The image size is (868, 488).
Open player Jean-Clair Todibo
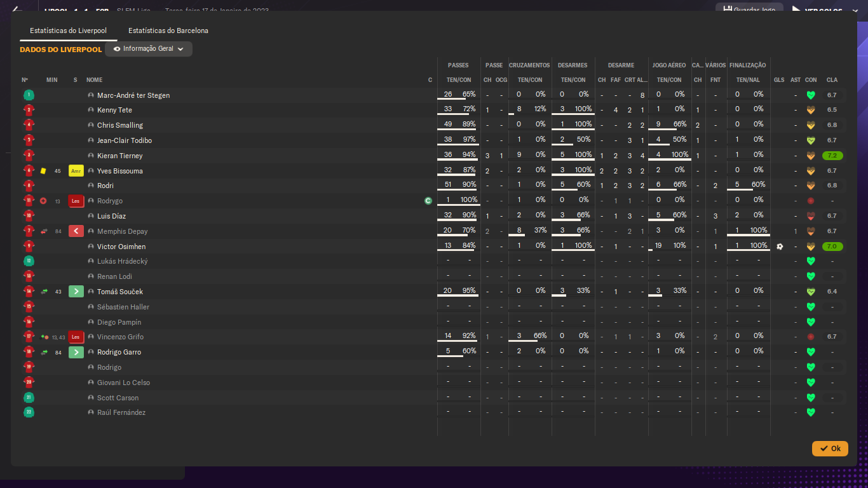tap(125, 140)
